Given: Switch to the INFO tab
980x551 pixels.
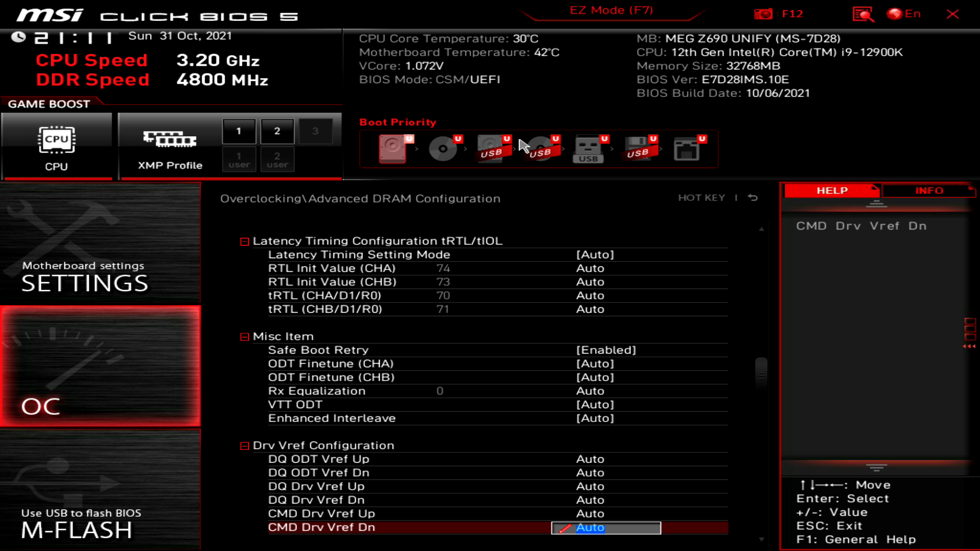Looking at the screenshot, I should click(x=928, y=190).
